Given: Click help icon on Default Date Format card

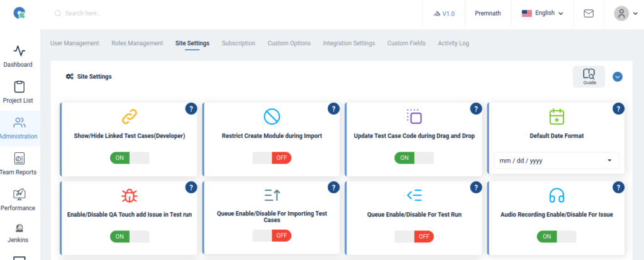Looking at the screenshot, I should click(x=618, y=109).
